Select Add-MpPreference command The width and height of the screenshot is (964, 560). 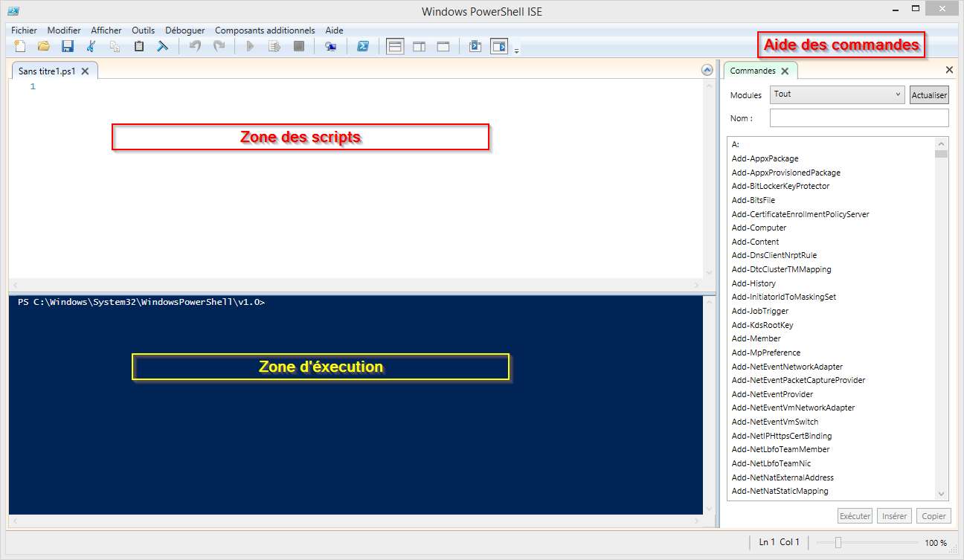[x=765, y=353]
